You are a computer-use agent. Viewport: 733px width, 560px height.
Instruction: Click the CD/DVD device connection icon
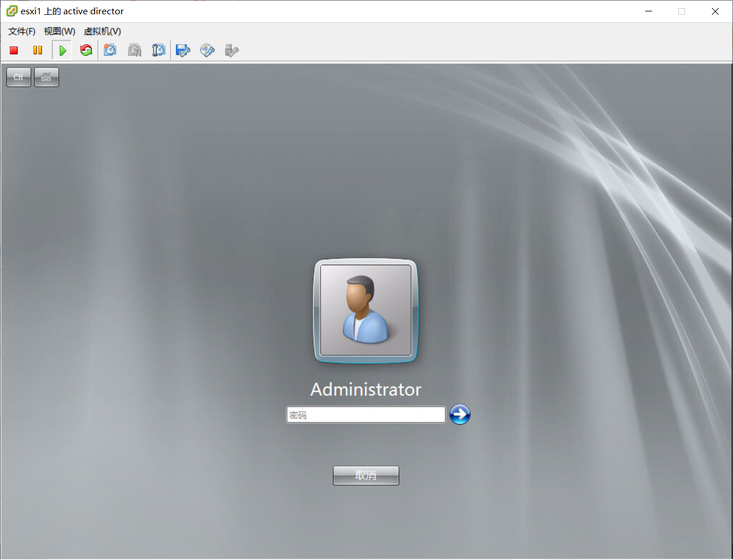click(207, 50)
